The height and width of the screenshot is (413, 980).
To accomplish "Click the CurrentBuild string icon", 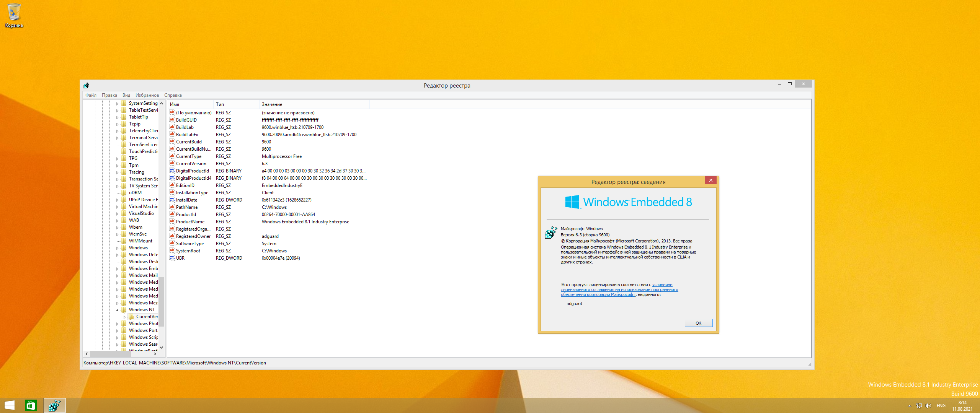I will pyautogui.click(x=172, y=141).
